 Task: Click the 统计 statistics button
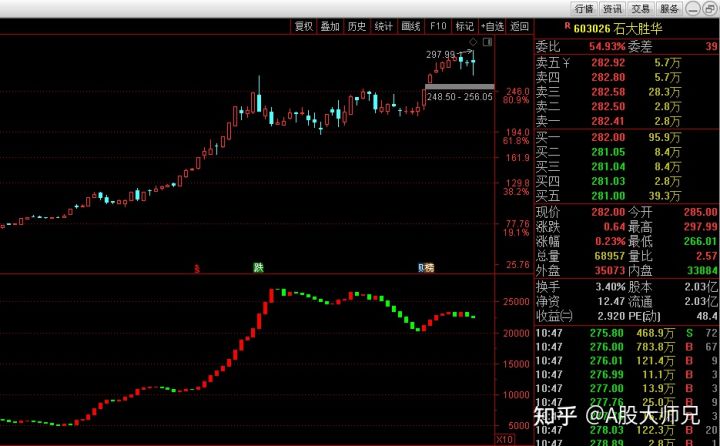(383, 27)
